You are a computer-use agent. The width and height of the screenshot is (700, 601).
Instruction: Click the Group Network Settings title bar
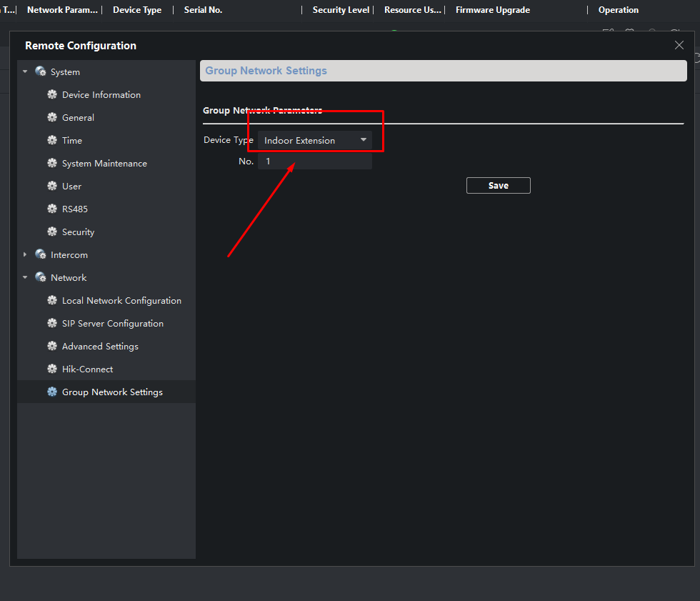(x=444, y=71)
